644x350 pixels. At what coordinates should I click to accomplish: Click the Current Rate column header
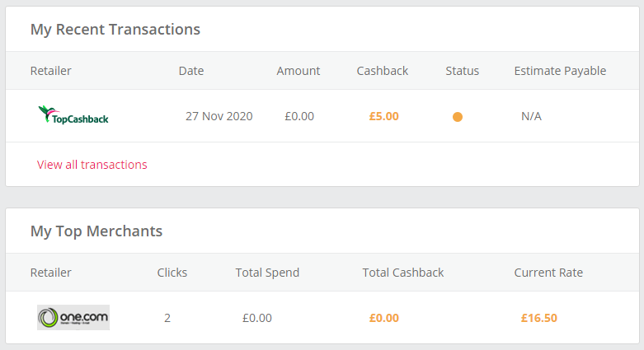[548, 273]
